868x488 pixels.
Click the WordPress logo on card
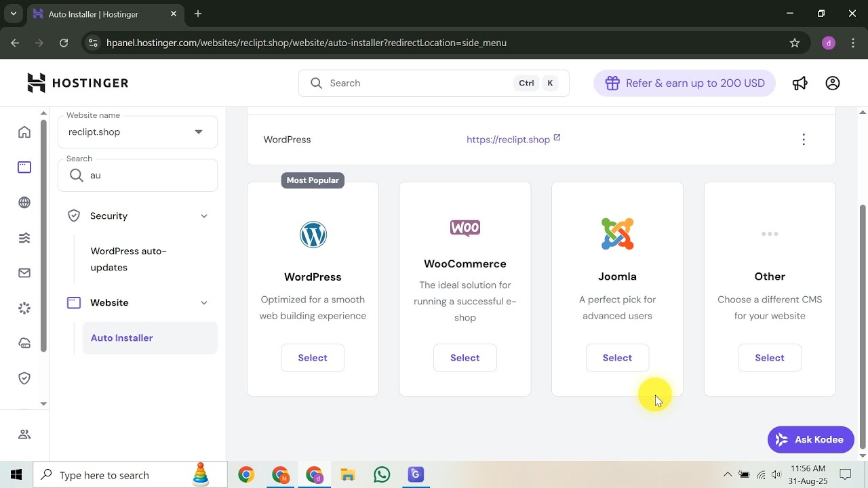[x=313, y=235]
